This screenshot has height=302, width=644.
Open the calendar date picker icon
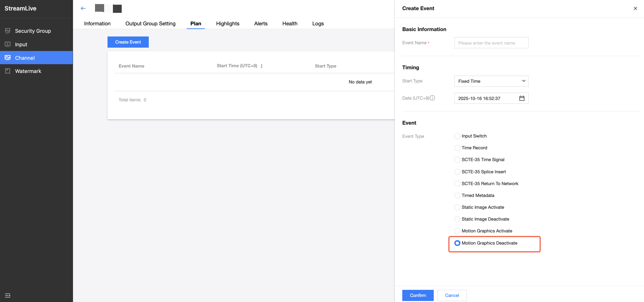(522, 98)
